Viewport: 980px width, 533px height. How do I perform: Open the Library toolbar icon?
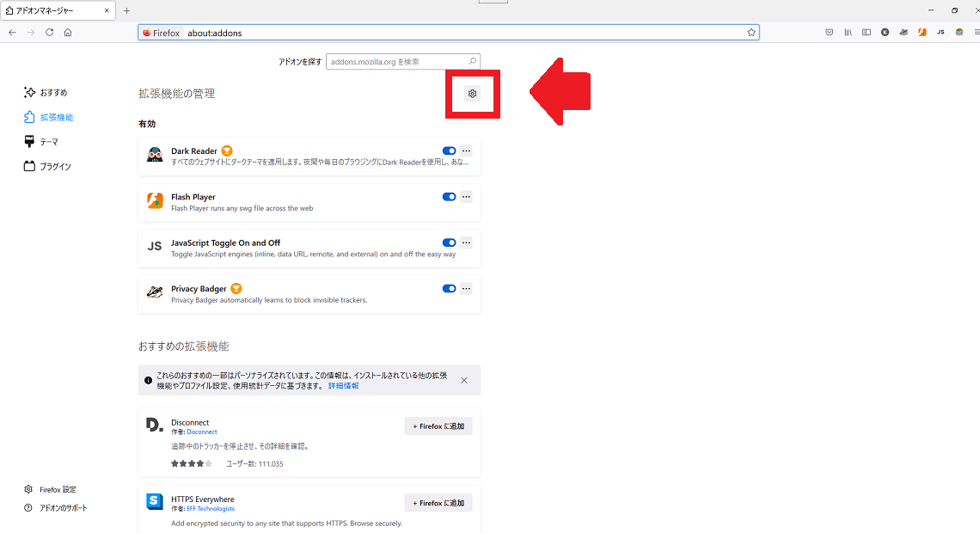848,32
